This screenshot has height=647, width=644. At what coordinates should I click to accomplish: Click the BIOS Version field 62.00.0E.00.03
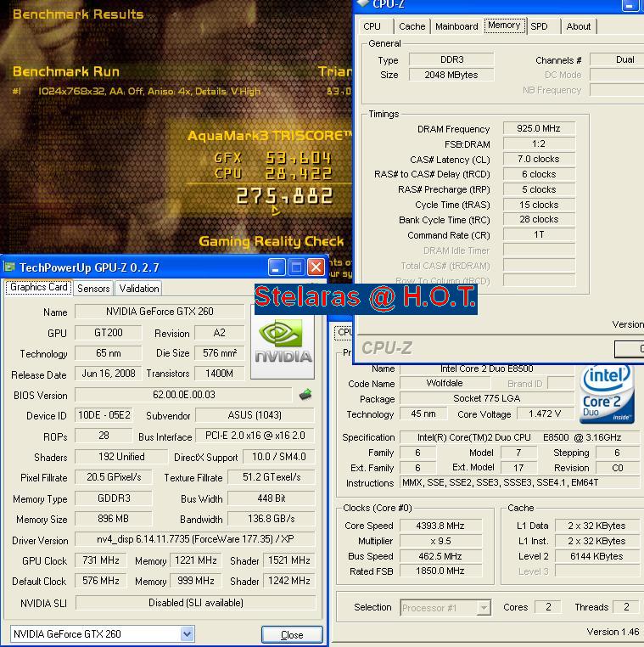[184, 395]
